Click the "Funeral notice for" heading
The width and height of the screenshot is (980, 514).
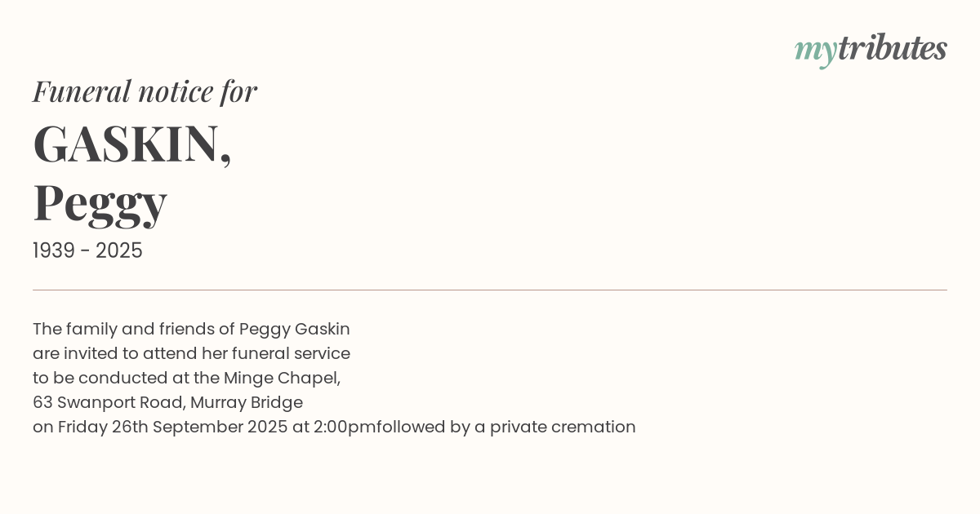(145, 91)
